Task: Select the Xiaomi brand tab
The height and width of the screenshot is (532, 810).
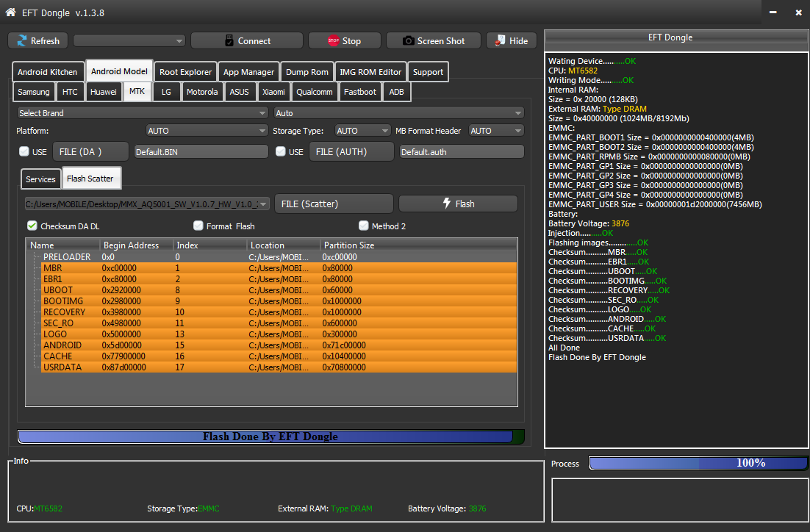Action: 273,92
